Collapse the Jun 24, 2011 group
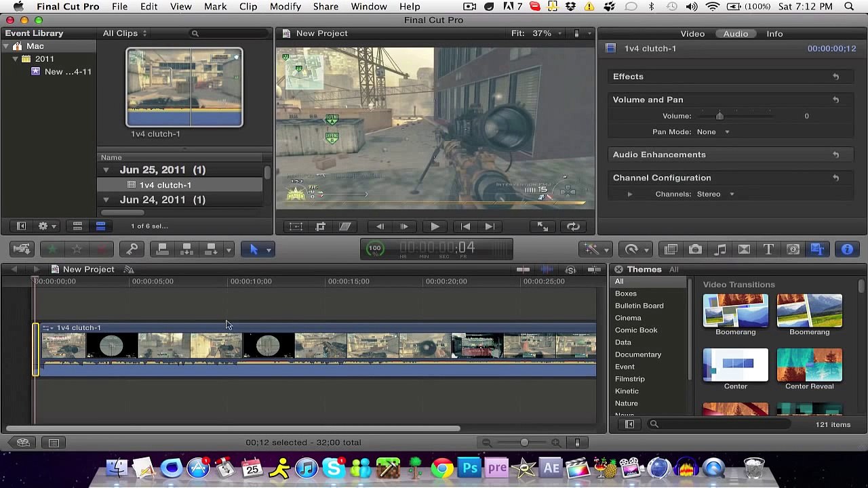868x488 pixels. [x=106, y=200]
